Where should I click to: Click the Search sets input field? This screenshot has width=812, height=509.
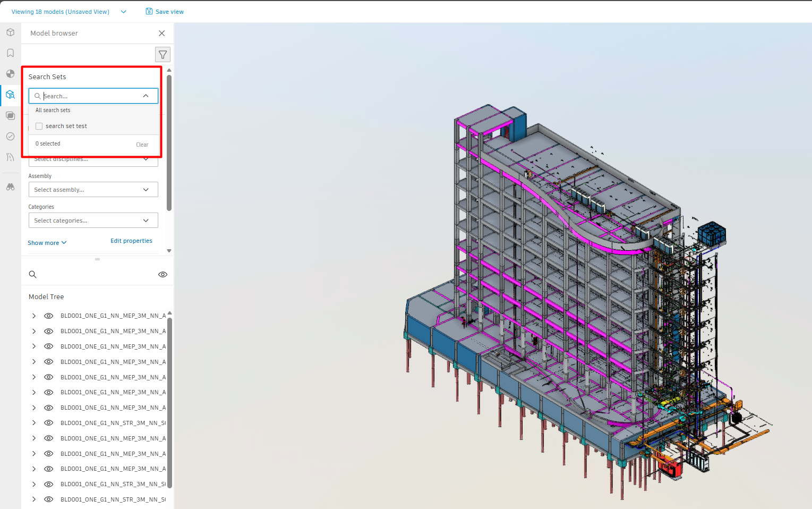(93, 96)
